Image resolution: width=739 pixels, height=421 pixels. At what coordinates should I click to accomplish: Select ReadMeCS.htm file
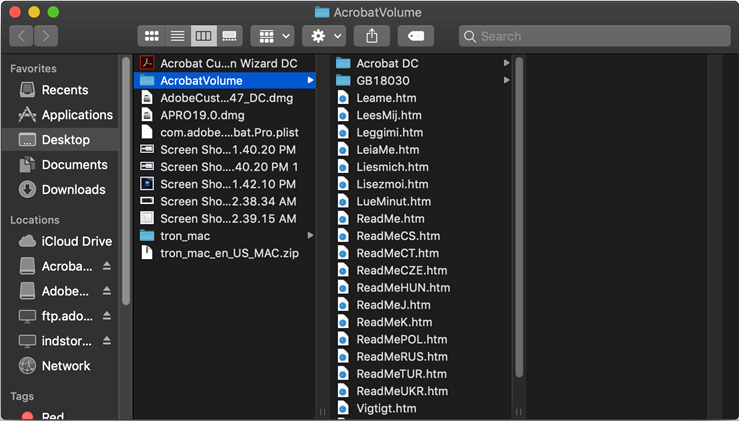tap(421, 236)
